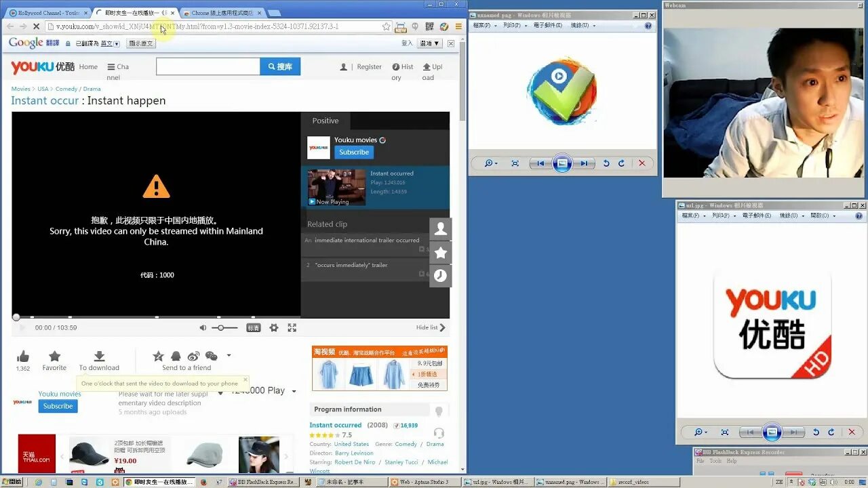Collapse playlist with Hide list arrow

coord(431,327)
